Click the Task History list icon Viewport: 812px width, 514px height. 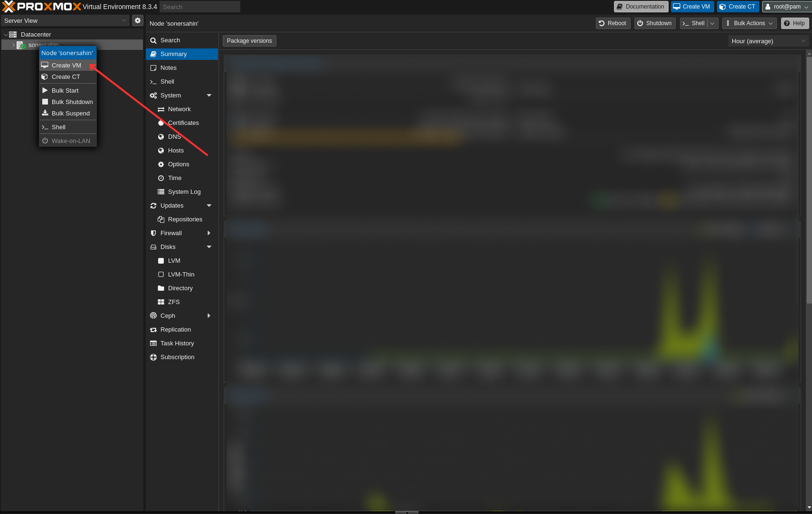tap(153, 343)
